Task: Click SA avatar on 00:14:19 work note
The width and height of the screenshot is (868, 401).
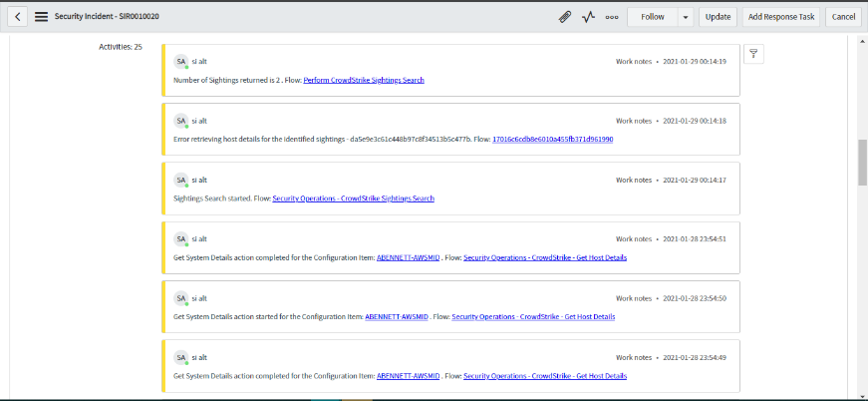Action: click(180, 62)
